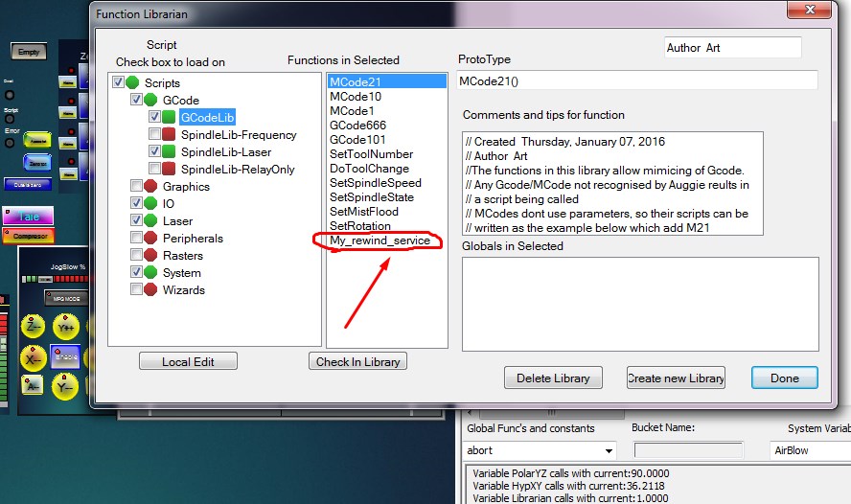The image size is (851, 504).
Task: Click the Enable button between jog controls
Action: click(65, 357)
